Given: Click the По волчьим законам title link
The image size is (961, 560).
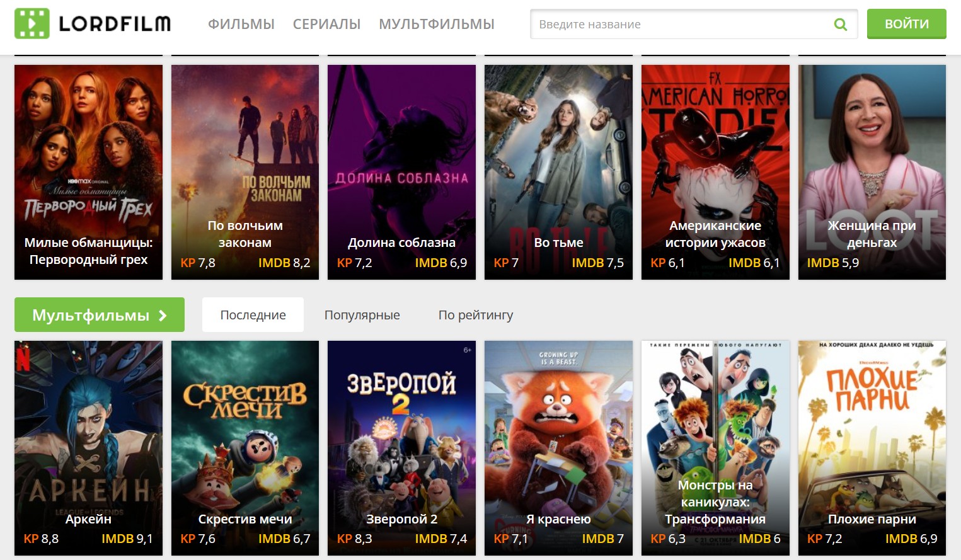Looking at the screenshot, I should (245, 234).
